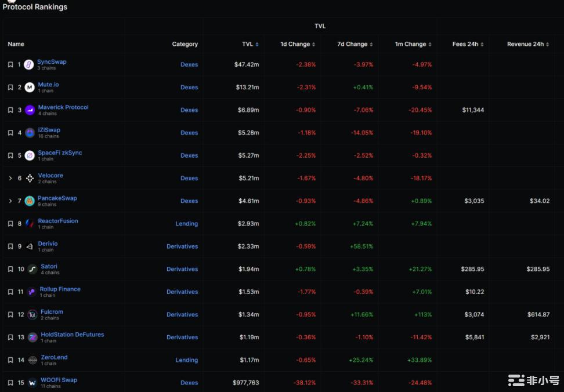Open the Derivio protocol page

pos(48,244)
